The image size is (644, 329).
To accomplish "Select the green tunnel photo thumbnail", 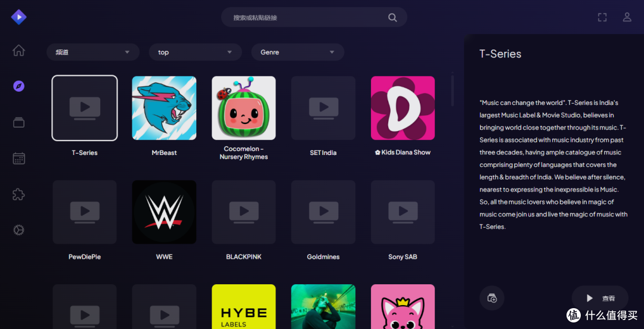I will 323,306.
